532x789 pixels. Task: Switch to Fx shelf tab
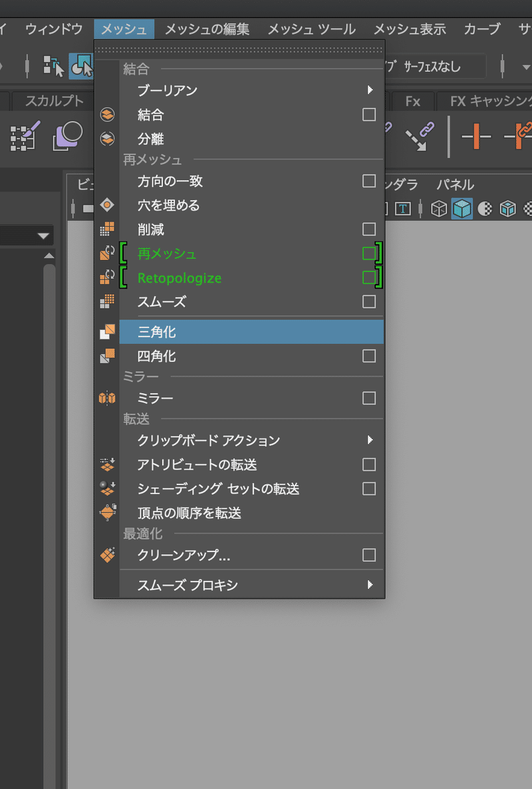(413, 101)
